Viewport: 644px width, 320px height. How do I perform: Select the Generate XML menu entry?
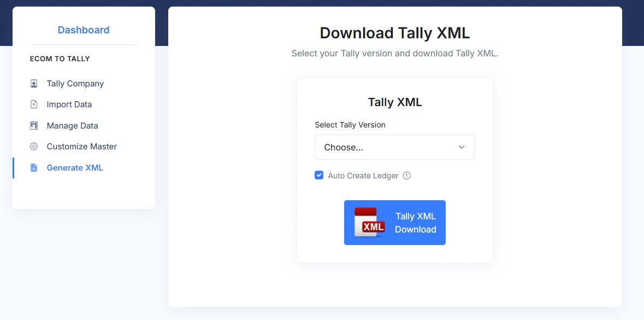click(x=75, y=168)
